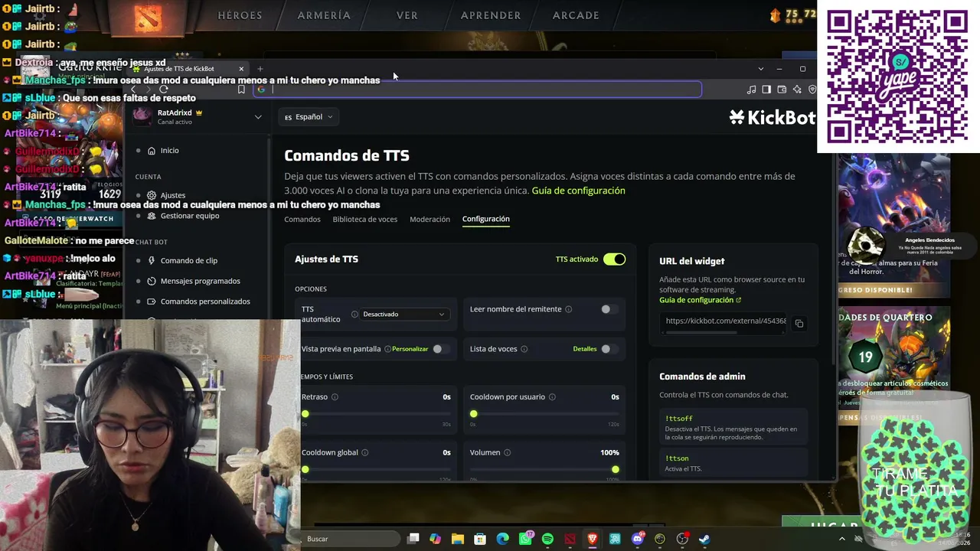Image resolution: width=980 pixels, height=551 pixels.
Task: Expand the RatAdrixd channel selector
Action: [x=258, y=117]
